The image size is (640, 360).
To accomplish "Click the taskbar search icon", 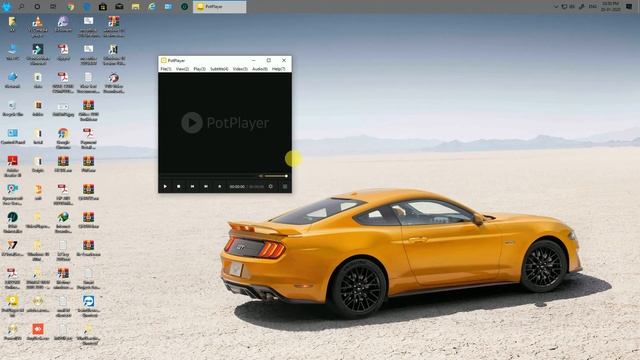I will click(x=21, y=7).
